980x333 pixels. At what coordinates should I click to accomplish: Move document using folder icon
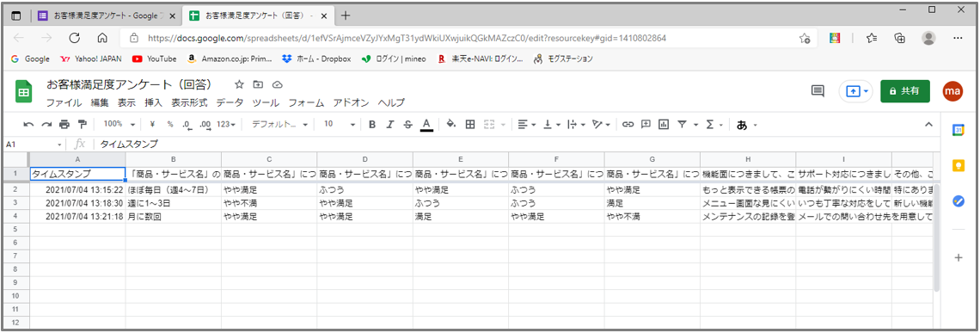click(258, 84)
